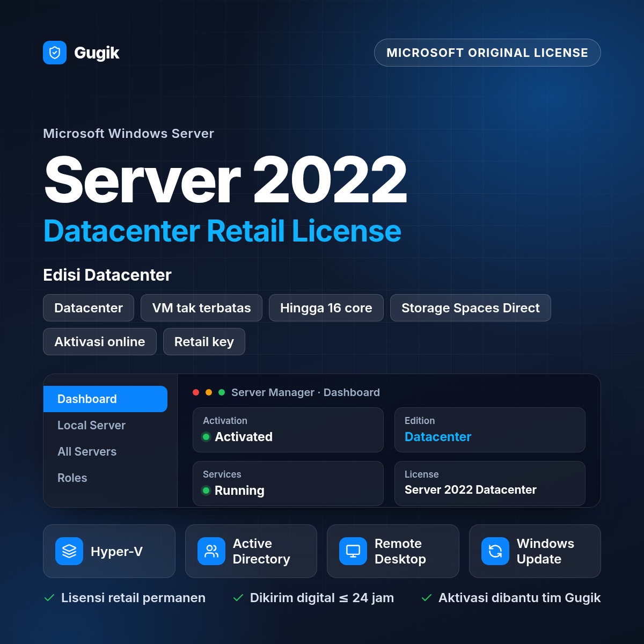Click the Gugik shield logo icon

point(55,53)
